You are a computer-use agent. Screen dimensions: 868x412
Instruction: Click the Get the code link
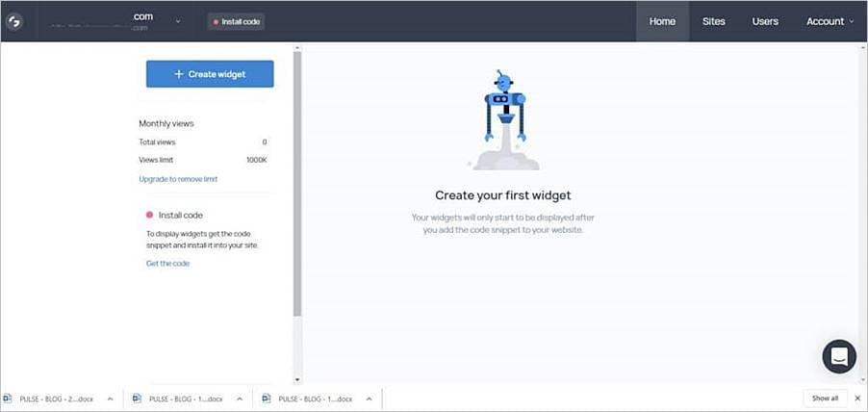click(167, 264)
